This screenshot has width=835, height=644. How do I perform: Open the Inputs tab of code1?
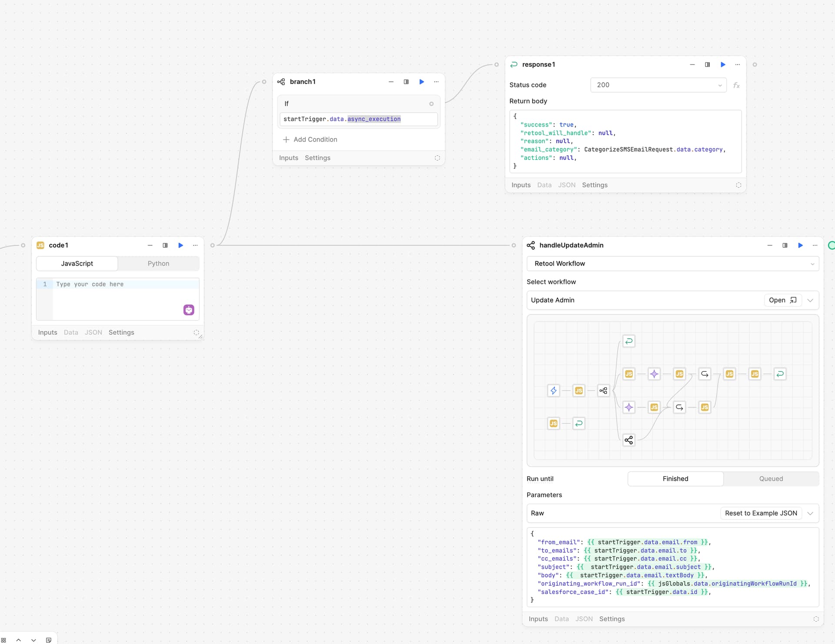[x=47, y=332]
